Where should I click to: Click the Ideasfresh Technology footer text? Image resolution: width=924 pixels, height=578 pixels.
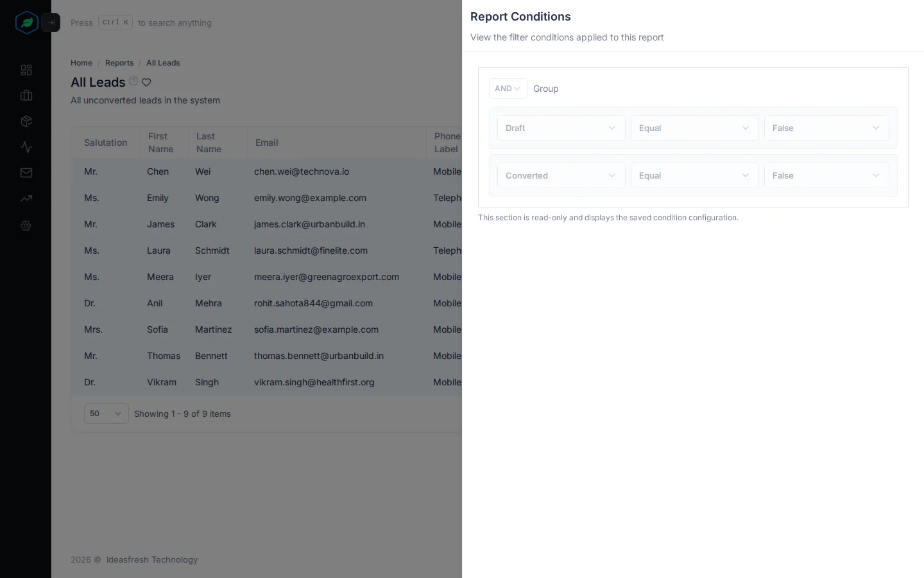point(152,559)
